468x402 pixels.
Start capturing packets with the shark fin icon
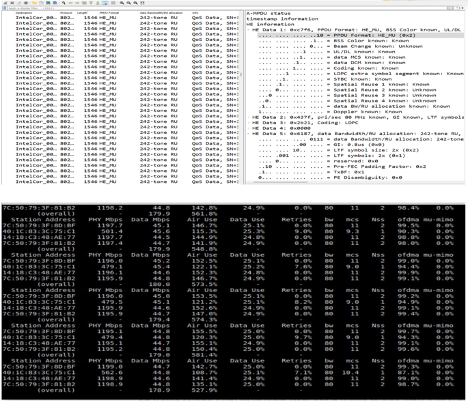point(5,3)
